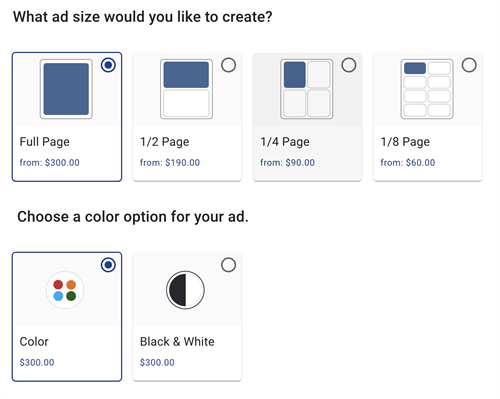Viewport: 500px width, 399px height.
Task: Click the $300.00 price under Black & White
Action: (x=157, y=363)
